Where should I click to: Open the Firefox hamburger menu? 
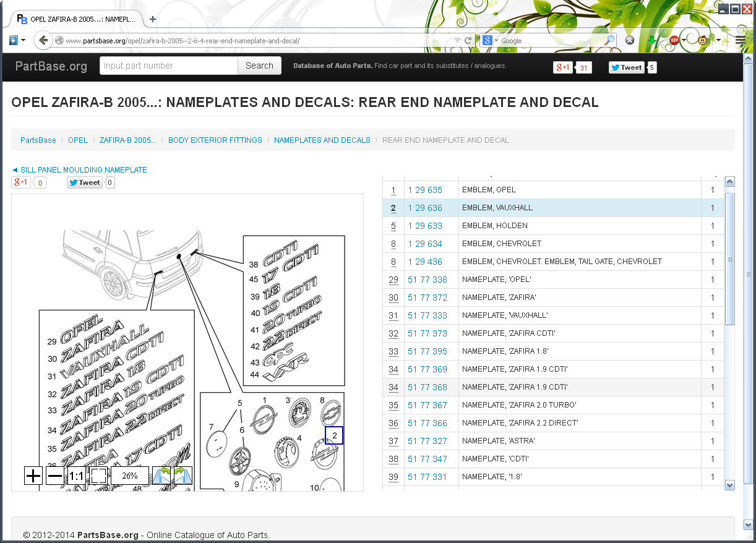pyautogui.click(x=741, y=40)
